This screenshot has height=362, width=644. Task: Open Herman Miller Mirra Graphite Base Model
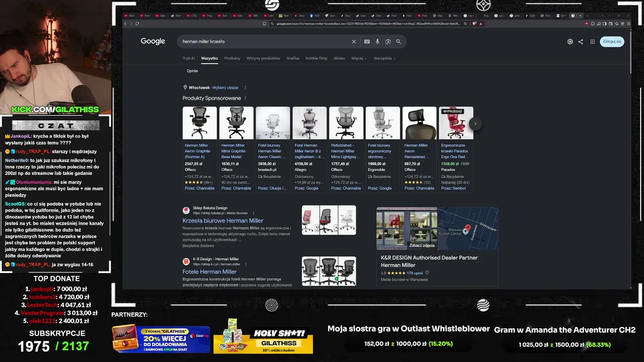coord(234,151)
